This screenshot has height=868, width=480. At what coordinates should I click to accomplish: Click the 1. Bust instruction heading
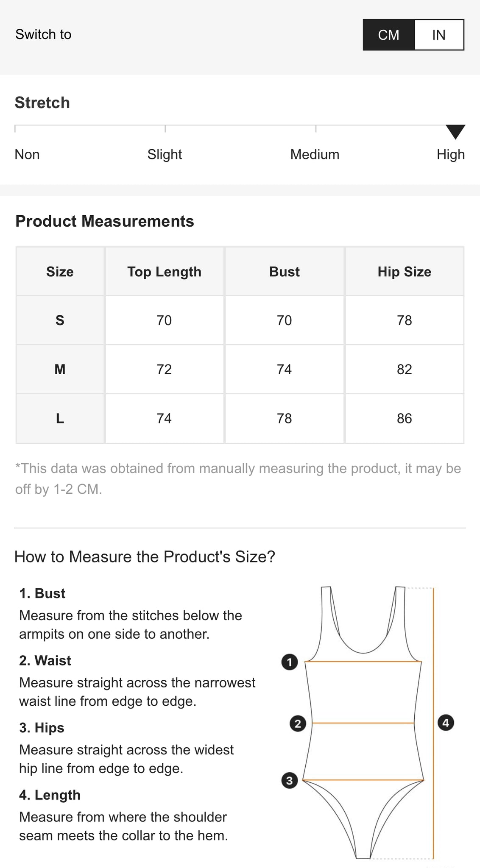(x=42, y=593)
